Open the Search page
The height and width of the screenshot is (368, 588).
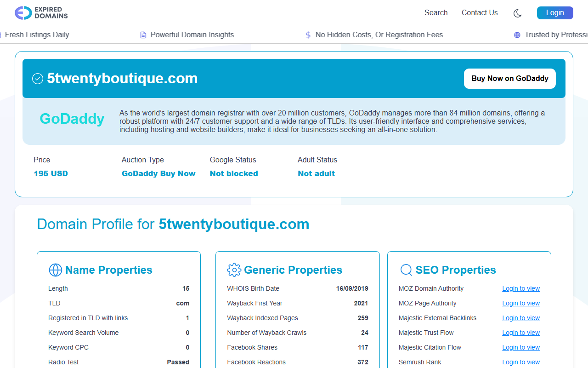[436, 13]
